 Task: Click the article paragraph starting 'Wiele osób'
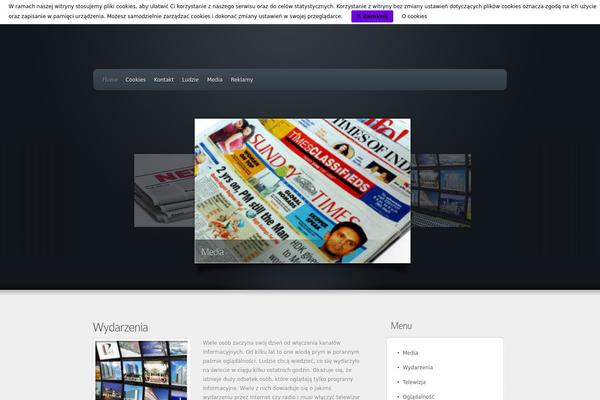click(281, 370)
